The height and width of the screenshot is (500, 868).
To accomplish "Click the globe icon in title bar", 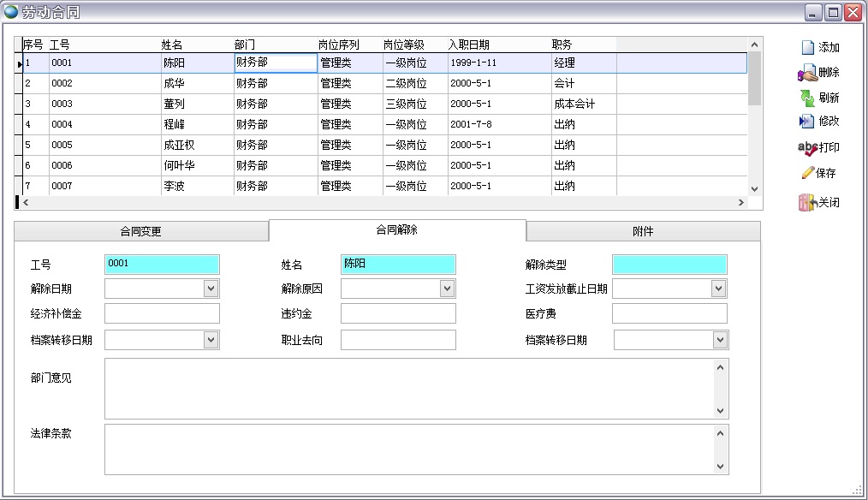I will 11,11.
